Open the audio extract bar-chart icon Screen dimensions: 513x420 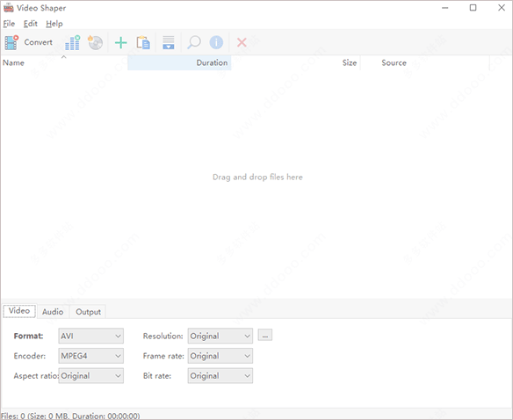coord(73,42)
